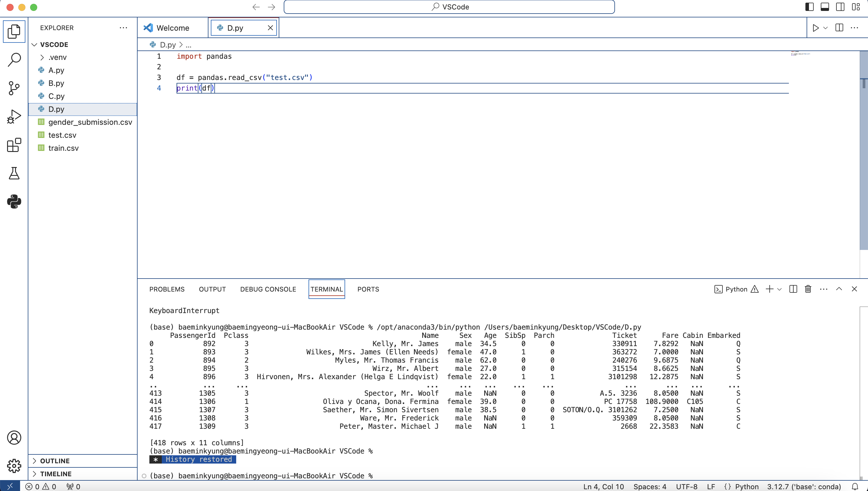Open the Search view icon
The image size is (868, 491).
pyautogui.click(x=14, y=60)
